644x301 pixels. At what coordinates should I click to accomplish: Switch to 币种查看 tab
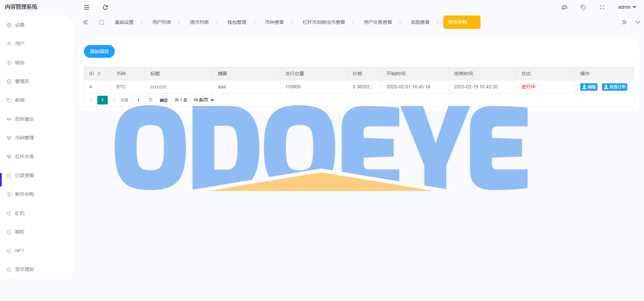pyautogui.click(x=275, y=22)
